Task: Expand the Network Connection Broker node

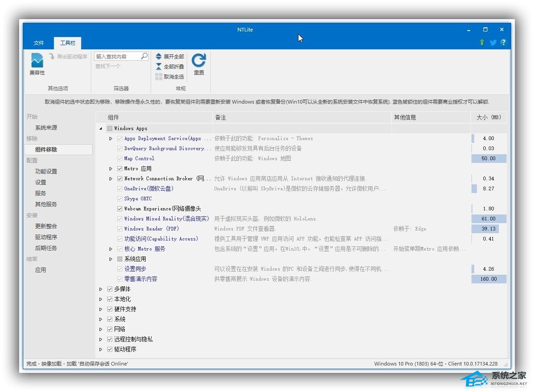Action: pyautogui.click(x=111, y=178)
